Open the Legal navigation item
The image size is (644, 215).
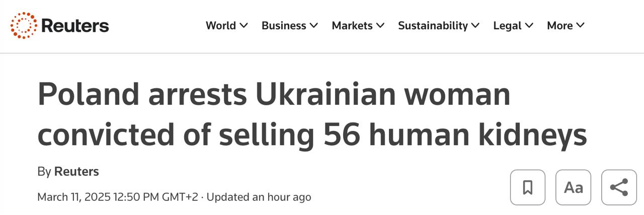click(507, 26)
